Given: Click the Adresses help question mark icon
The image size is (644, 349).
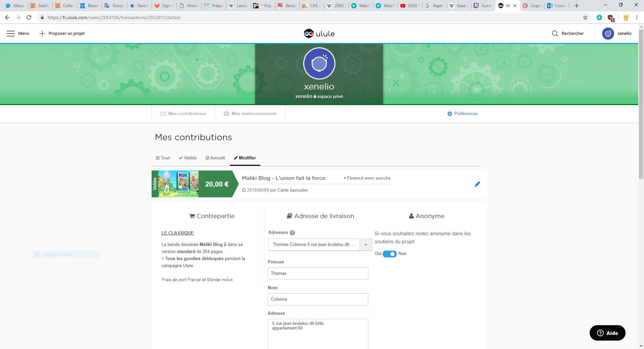Looking at the screenshot, I should (292, 233).
